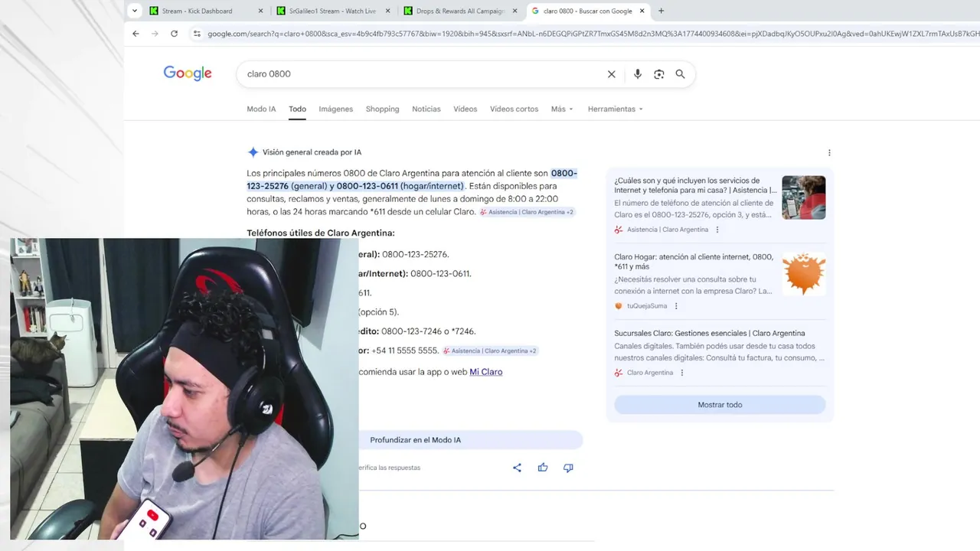This screenshot has height=551, width=980.
Task: View site information icon in address bar
Action: [x=197, y=34]
